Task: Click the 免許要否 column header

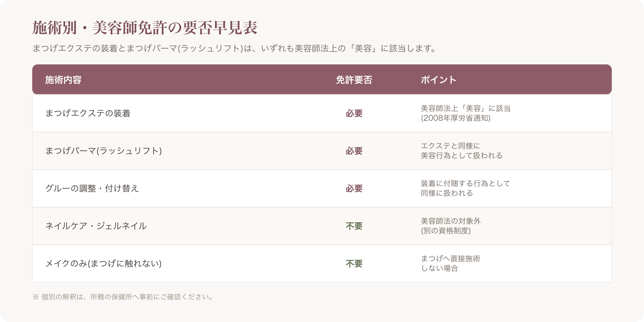Action: coord(354,80)
